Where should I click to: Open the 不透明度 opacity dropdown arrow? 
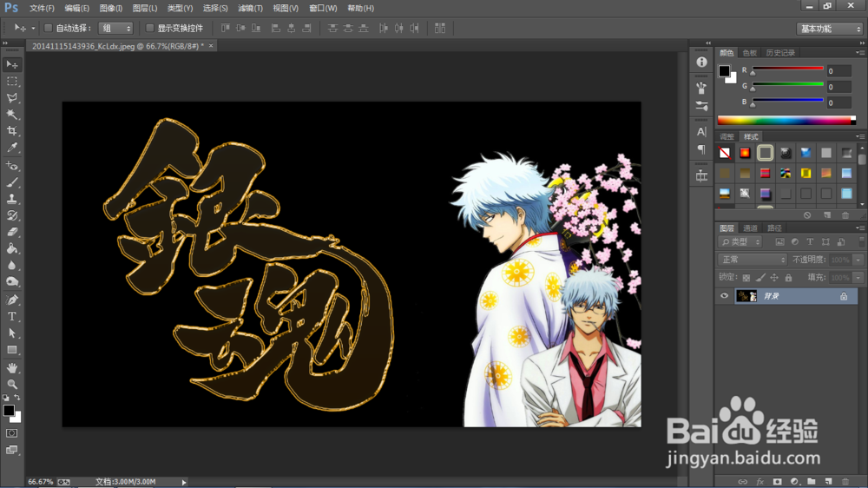coord(858,260)
